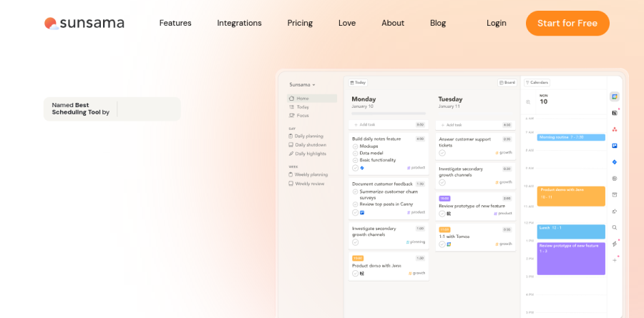Complete the 1:1 with Tomoa task
Image resolution: width=644 pixels, height=318 pixels.
tap(442, 244)
